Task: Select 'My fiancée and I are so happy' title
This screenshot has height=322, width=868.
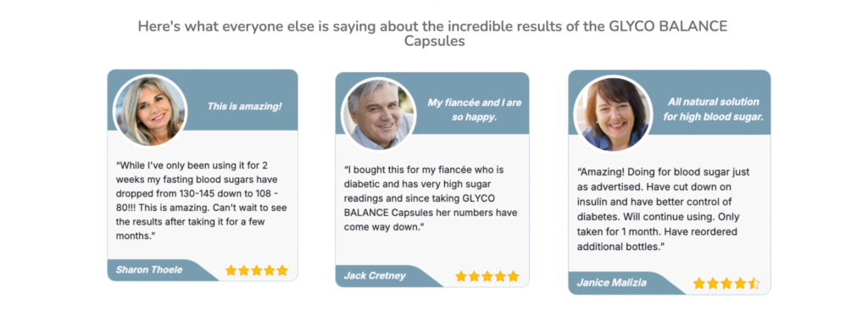Action: point(475,110)
